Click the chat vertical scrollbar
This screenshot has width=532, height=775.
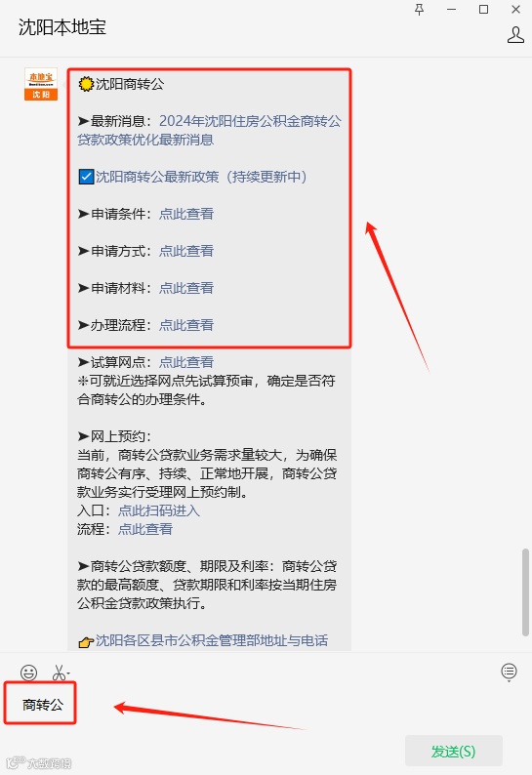point(525,591)
